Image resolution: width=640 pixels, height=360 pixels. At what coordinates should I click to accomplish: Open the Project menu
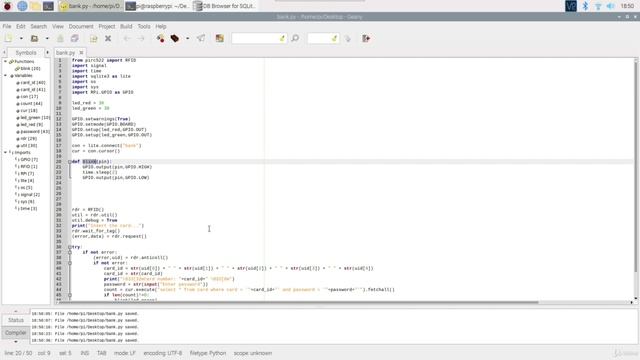pyautogui.click(x=107, y=26)
